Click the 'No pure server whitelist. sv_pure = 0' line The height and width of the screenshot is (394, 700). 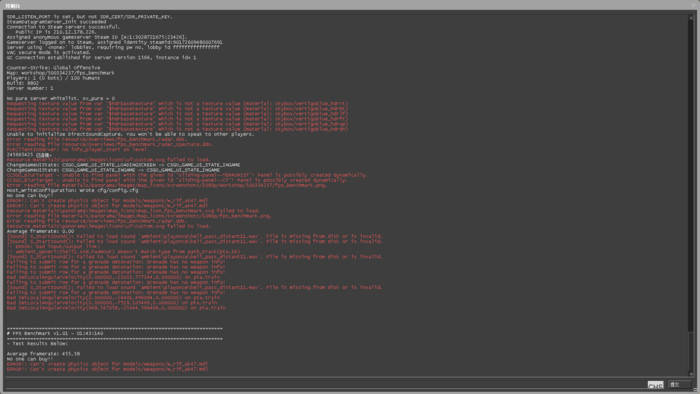pos(61,98)
